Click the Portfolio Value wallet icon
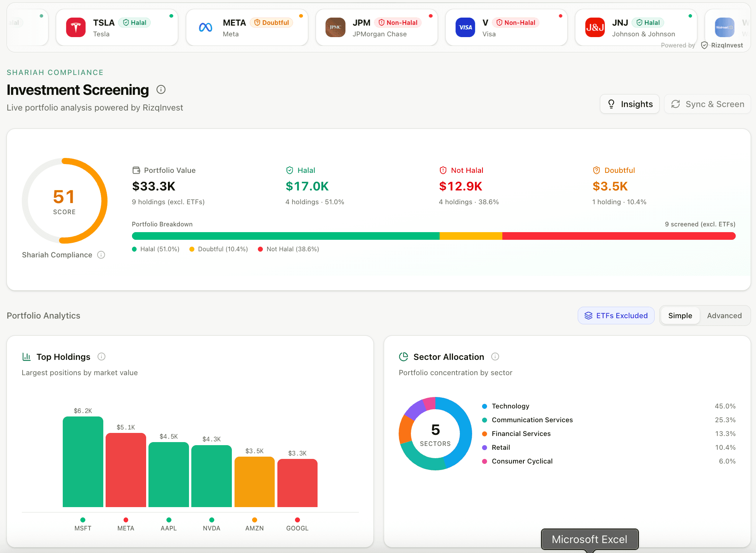 136,170
